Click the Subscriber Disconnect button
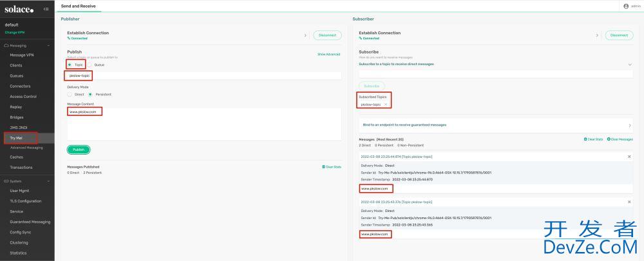 tap(619, 35)
